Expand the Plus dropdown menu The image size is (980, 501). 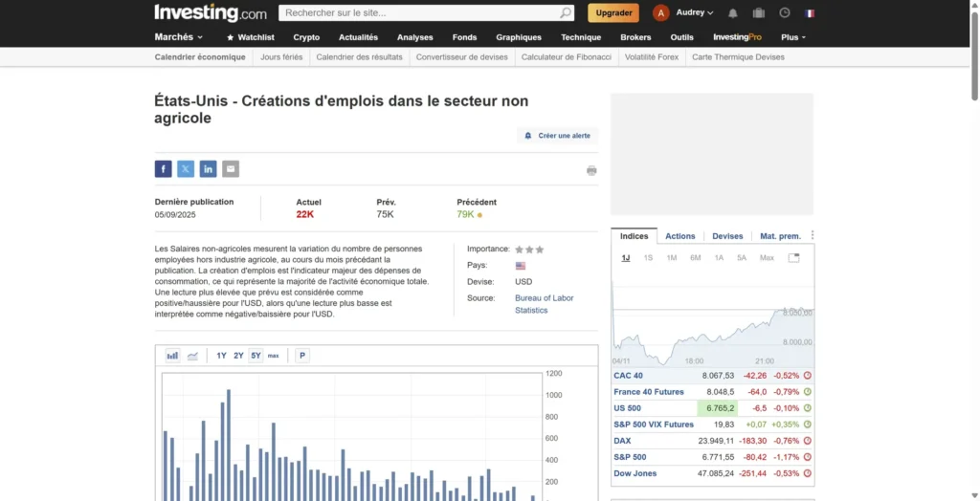tap(793, 37)
